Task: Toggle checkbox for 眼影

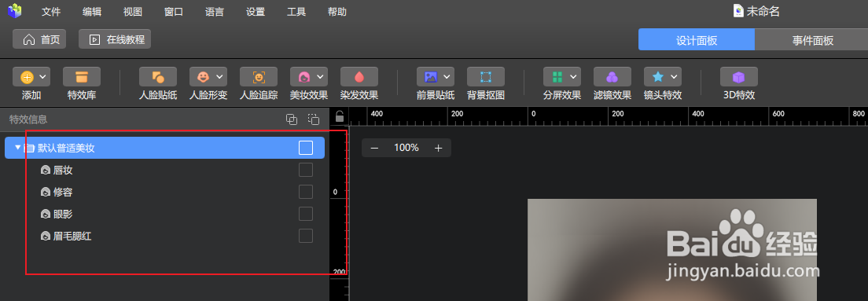Action: point(306,214)
